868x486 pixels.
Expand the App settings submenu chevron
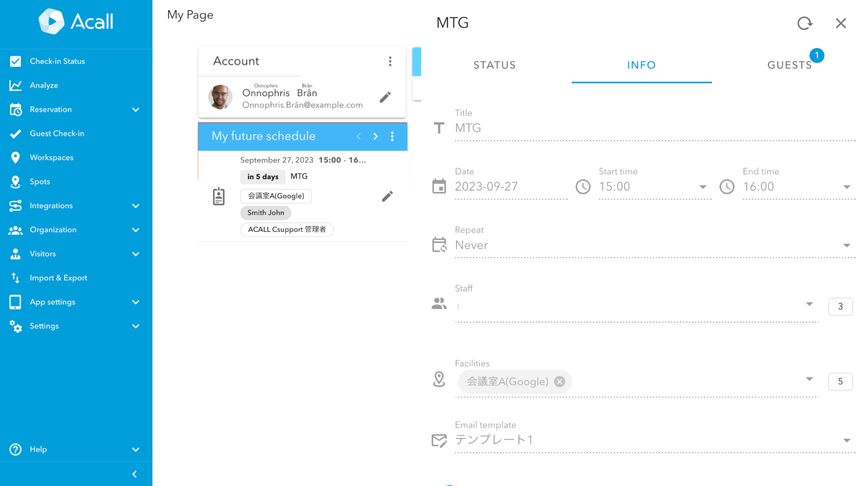coord(136,302)
